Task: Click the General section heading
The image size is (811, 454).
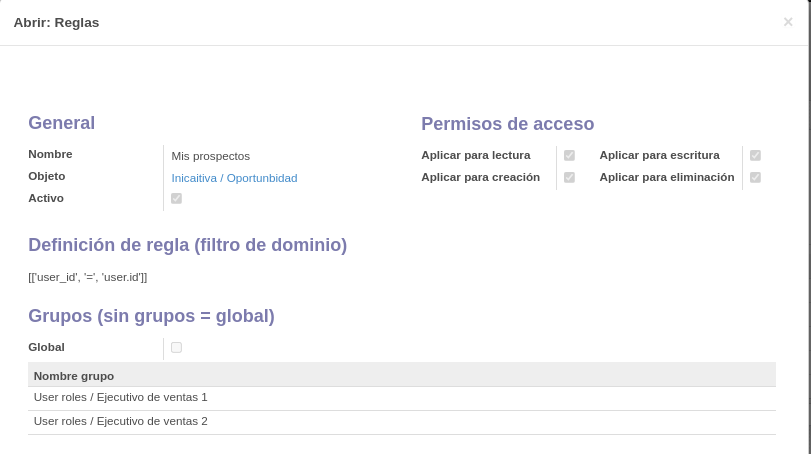Action: pos(62,123)
